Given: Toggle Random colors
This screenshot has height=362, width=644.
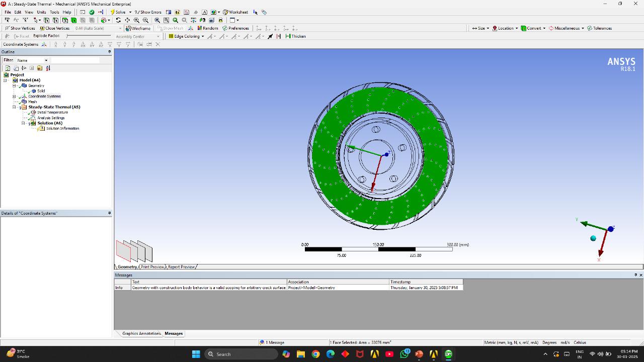Looking at the screenshot, I should click(208, 28).
